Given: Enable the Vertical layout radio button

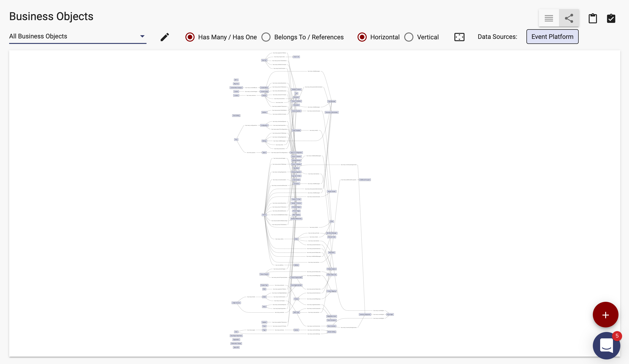Looking at the screenshot, I should point(409,37).
